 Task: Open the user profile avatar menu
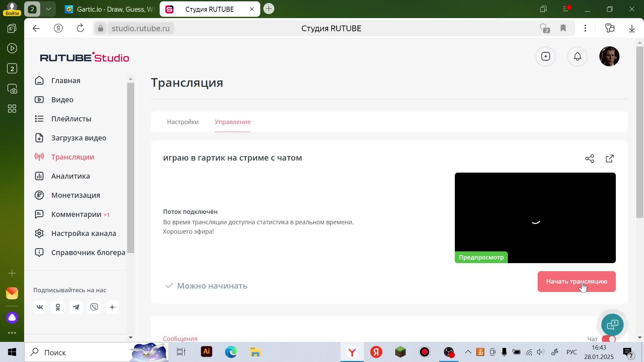pyautogui.click(x=609, y=56)
